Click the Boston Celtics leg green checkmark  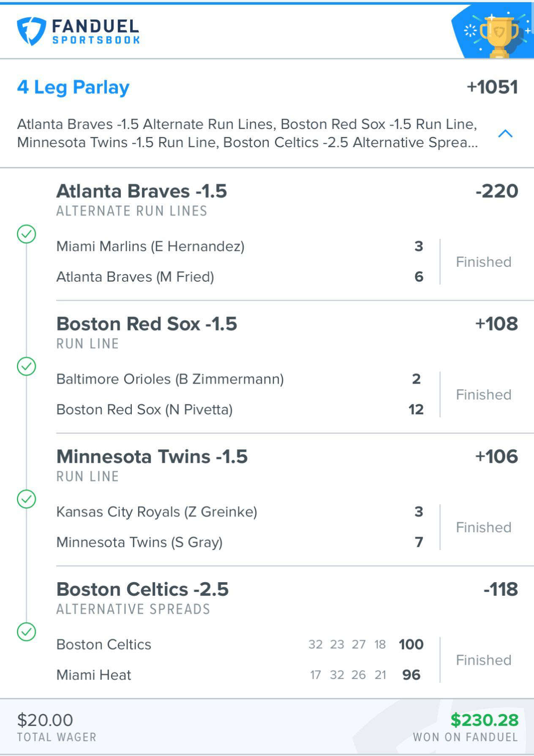pyautogui.click(x=26, y=632)
